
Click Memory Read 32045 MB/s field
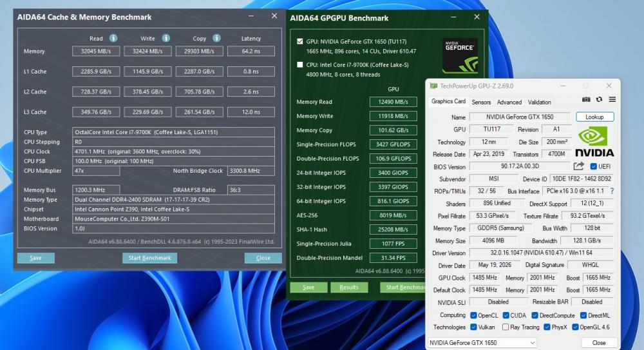[x=96, y=51]
